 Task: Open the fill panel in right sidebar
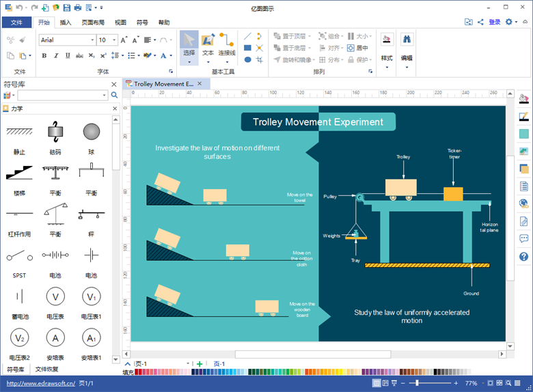[524, 99]
